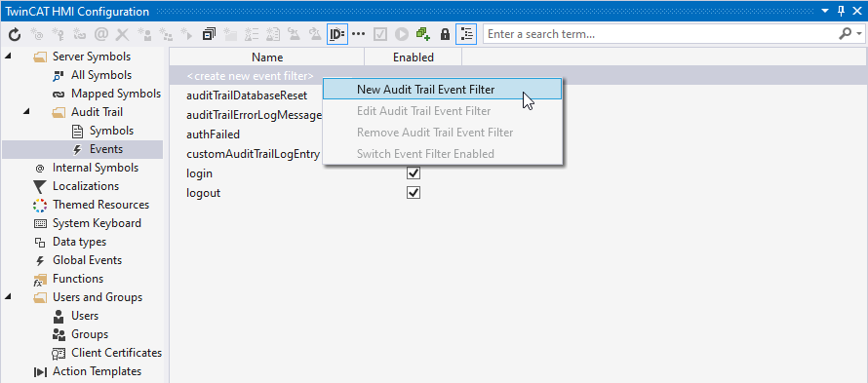The height and width of the screenshot is (383, 868).
Task: Click the three dots toolbar icon
Action: pyautogui.click(x=359, y=34)
